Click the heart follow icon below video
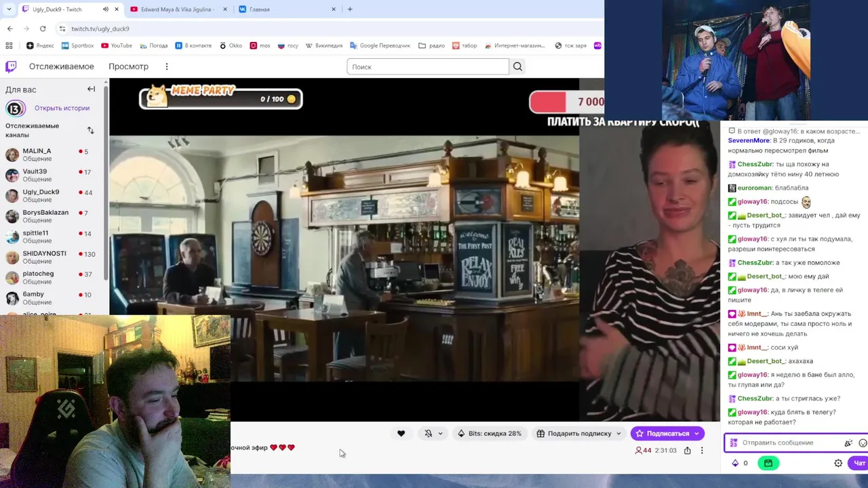 [x=401, y=434]
